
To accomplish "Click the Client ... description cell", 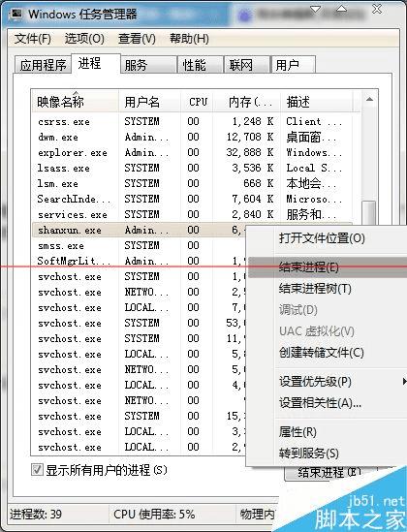I will (314, 121).
